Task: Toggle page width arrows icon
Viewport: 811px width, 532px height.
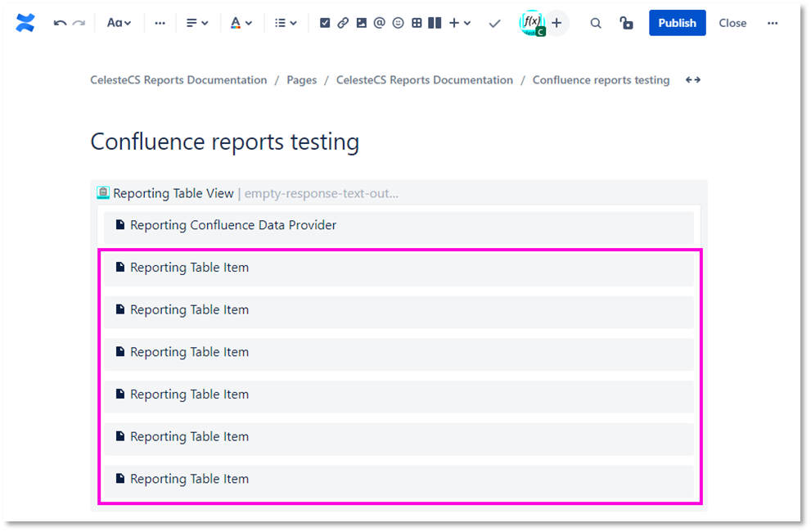Action: click(693, 79)
